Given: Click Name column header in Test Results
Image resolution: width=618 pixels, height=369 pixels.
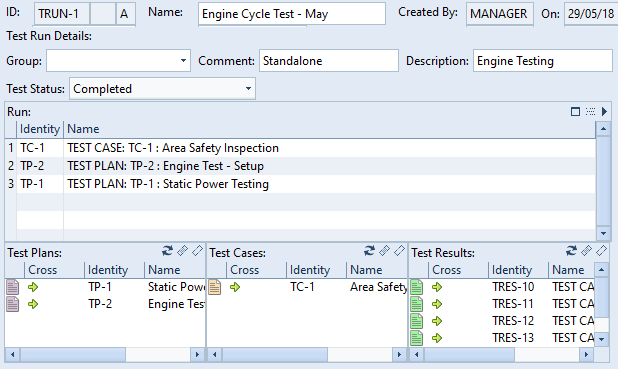Looking at the screenshot, I should [571, 270].
